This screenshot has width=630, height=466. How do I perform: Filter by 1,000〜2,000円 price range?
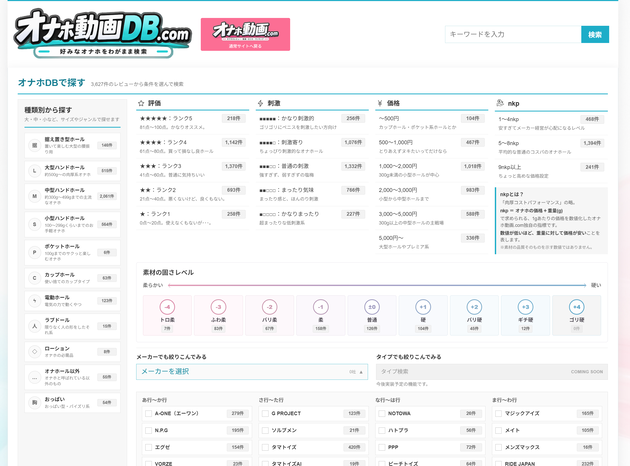432,170
